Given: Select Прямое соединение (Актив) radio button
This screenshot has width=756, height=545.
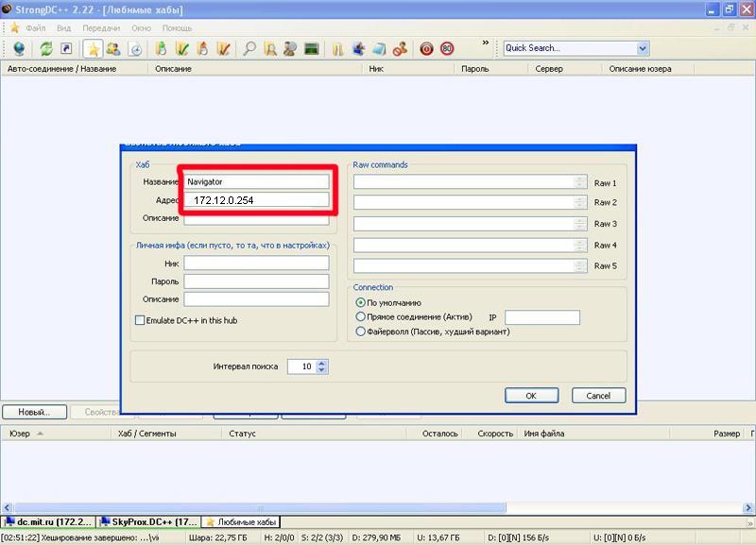Looking at the screenshot, I should [360, 317].
